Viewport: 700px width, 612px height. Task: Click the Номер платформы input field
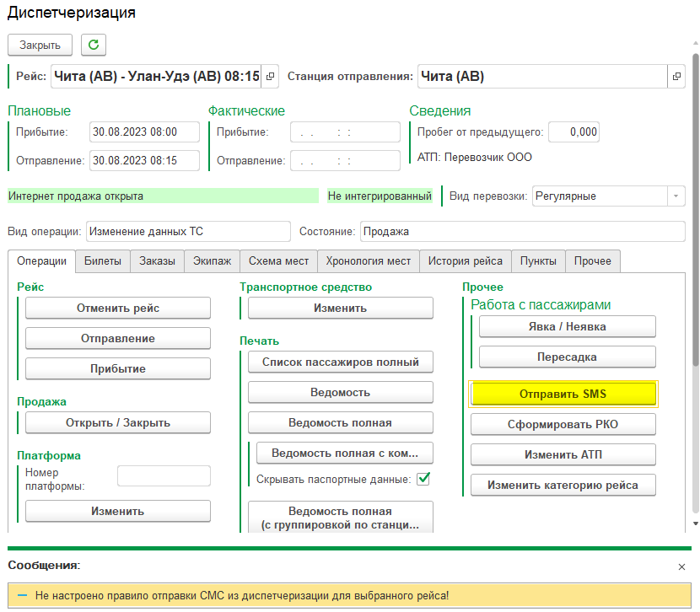[x=164, y=476]
